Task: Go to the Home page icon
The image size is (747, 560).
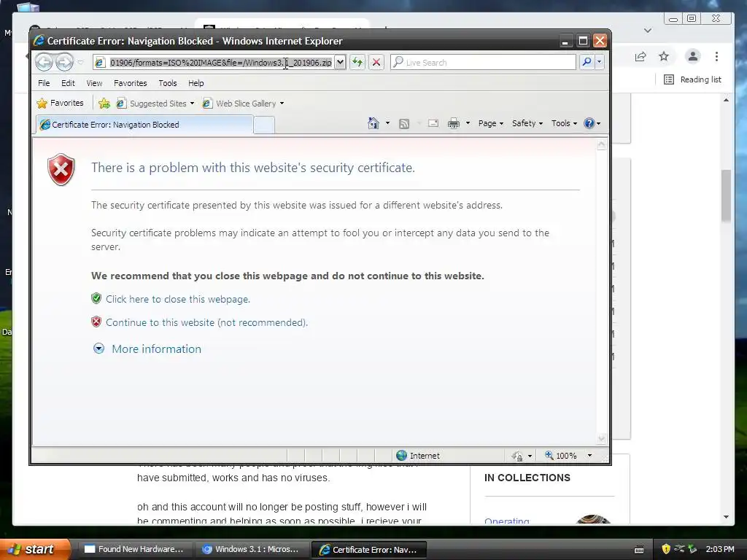Action: click(373, 123)
